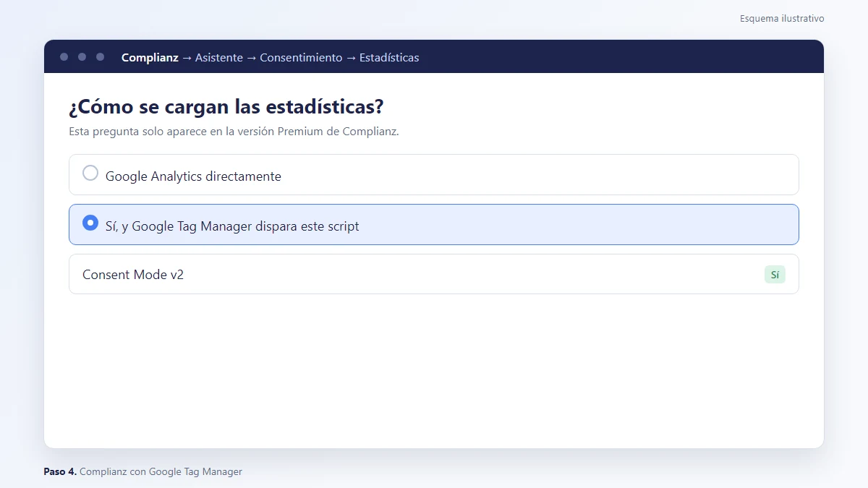The width and height of the screenshot is (868, 488).
Task: Go to Asistente in the breadcrumb
Action: point(219,58)
